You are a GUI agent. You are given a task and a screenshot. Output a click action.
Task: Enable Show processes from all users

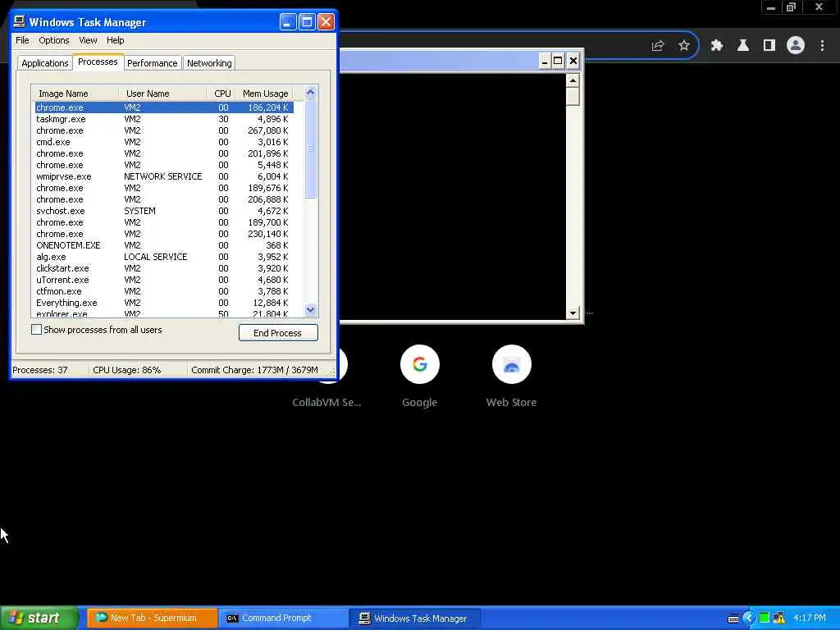[36, 330]
